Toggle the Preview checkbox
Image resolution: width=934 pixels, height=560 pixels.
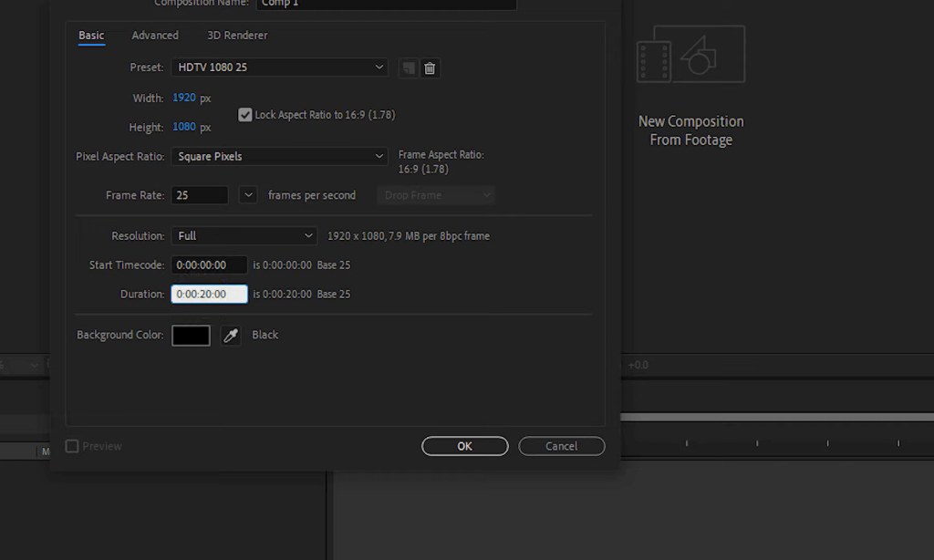(x=71, y=446)
